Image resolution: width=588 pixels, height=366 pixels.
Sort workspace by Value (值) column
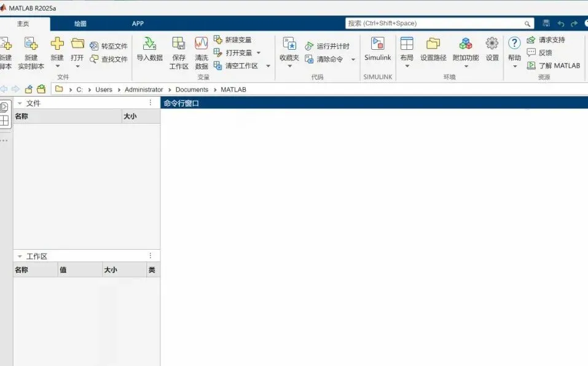tap(80, 270)
